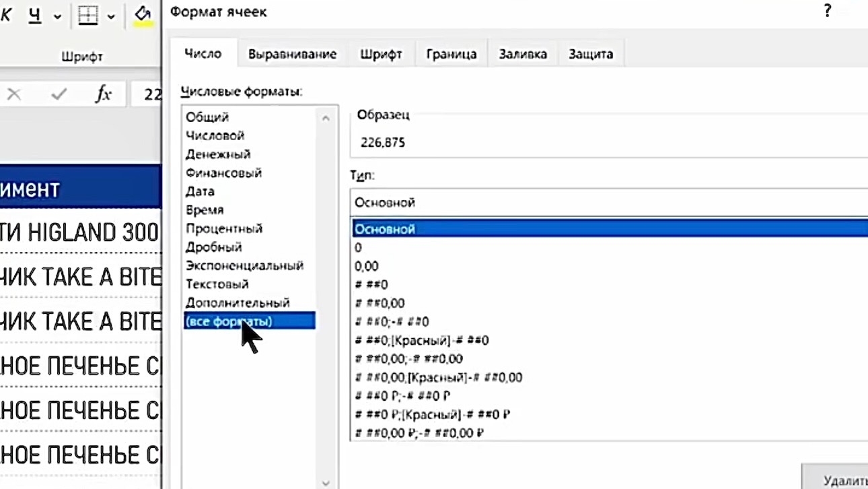Viewport: 868px width, 489px height.
Task: Expand the borders dropdown arrow
Action: 111,16
